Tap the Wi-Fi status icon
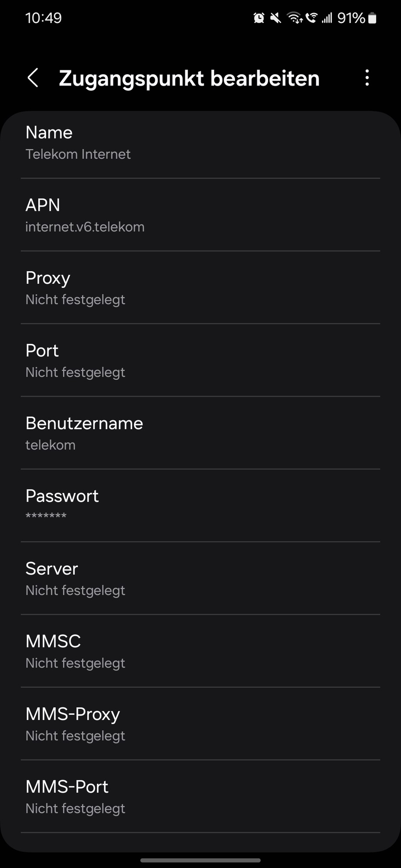This screenshot has height=868, width=401. point(295,18)
